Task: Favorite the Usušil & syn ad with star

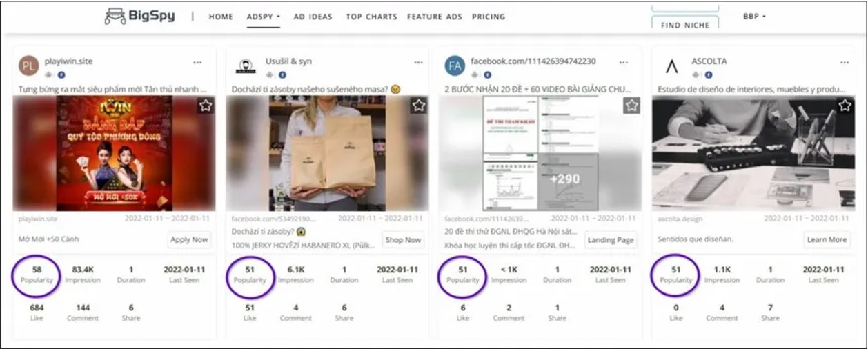Action: (419, 106)
